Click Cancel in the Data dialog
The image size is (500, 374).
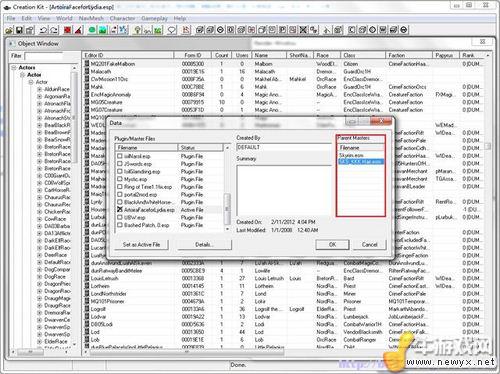(x=369, y=245)
